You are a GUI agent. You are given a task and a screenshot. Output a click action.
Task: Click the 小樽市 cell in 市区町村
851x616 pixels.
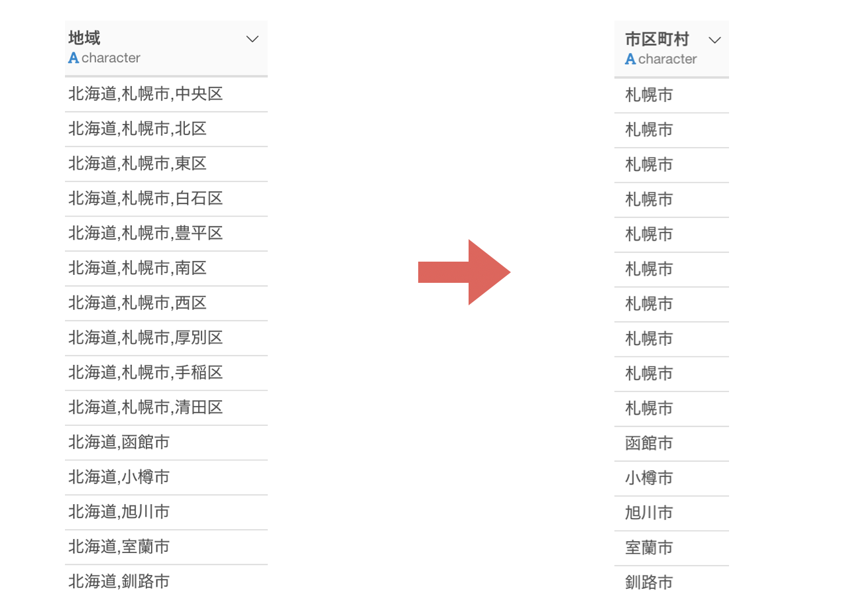click(x=671, y=478)
